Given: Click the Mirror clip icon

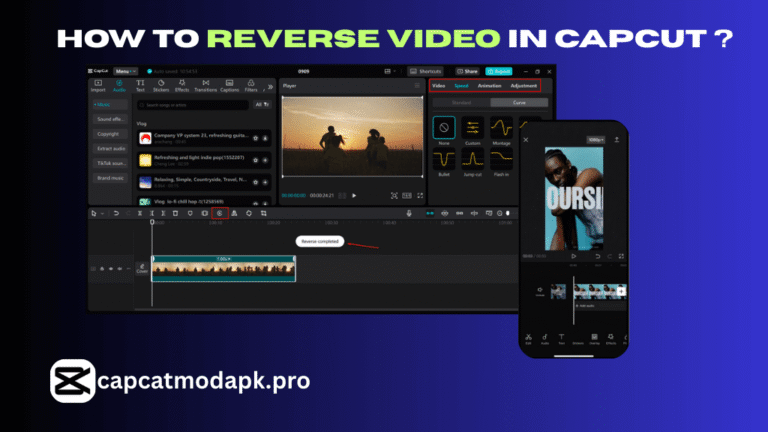Looking at the screenshot, I should point(234,213).
